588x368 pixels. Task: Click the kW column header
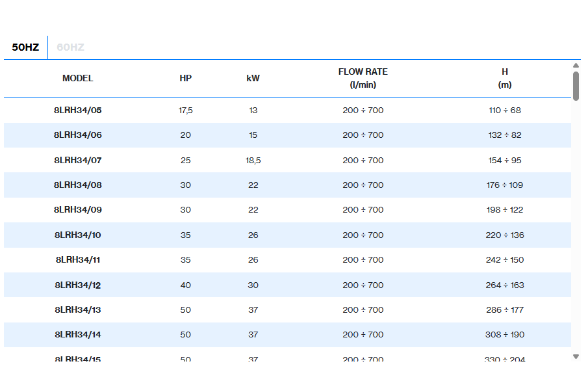tap(253, 78)
